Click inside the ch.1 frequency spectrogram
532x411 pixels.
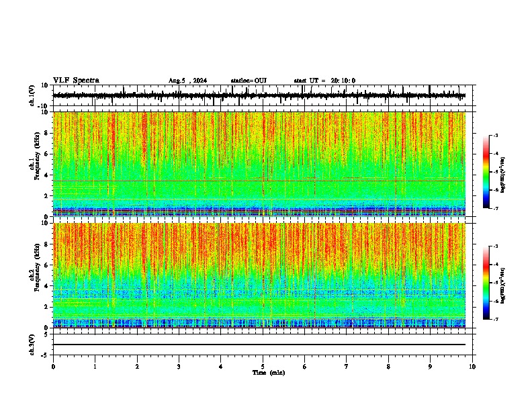[x=259, y=164]
